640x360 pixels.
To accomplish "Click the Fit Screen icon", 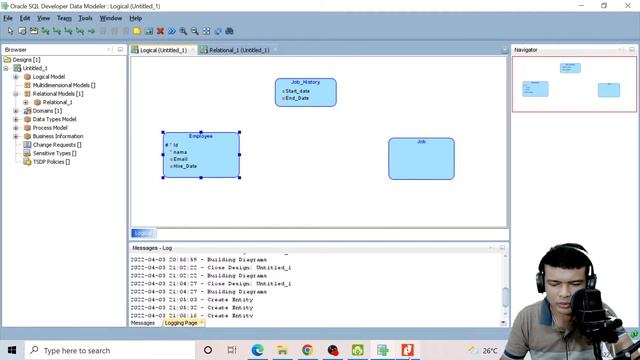I will point(207,31).
